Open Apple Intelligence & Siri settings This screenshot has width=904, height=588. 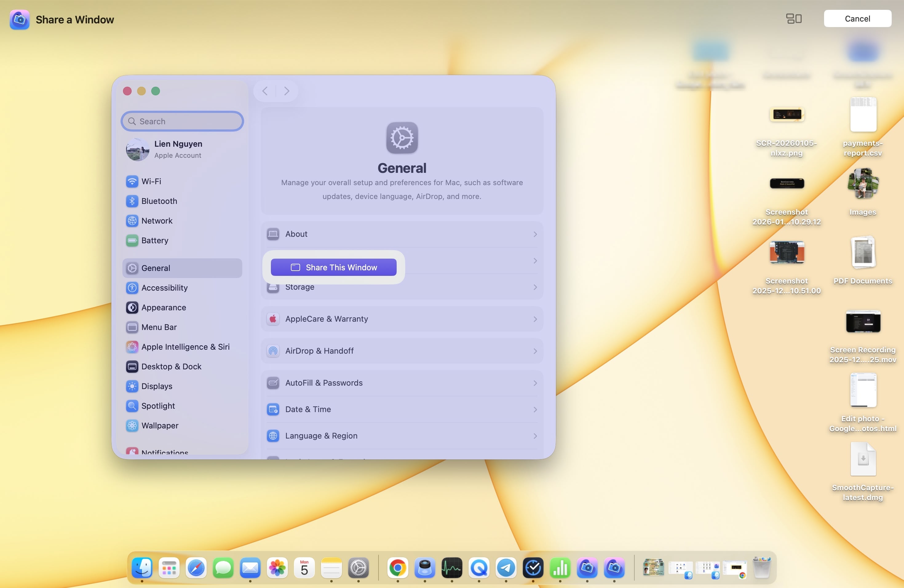point(182,347)
